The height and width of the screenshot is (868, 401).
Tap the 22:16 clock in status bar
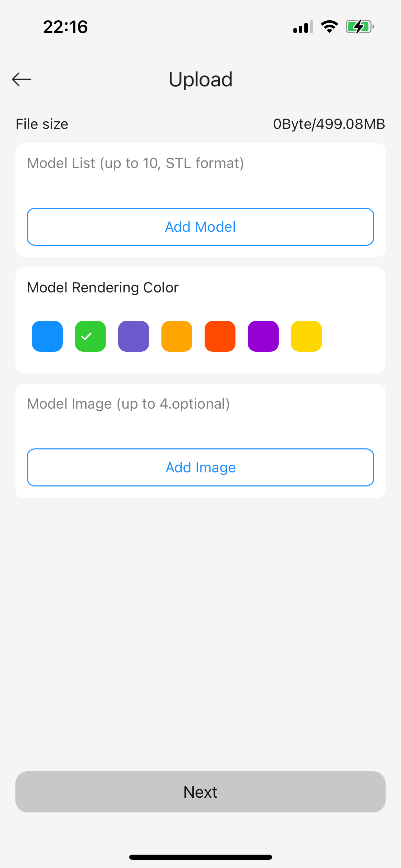tap(65, 27)
